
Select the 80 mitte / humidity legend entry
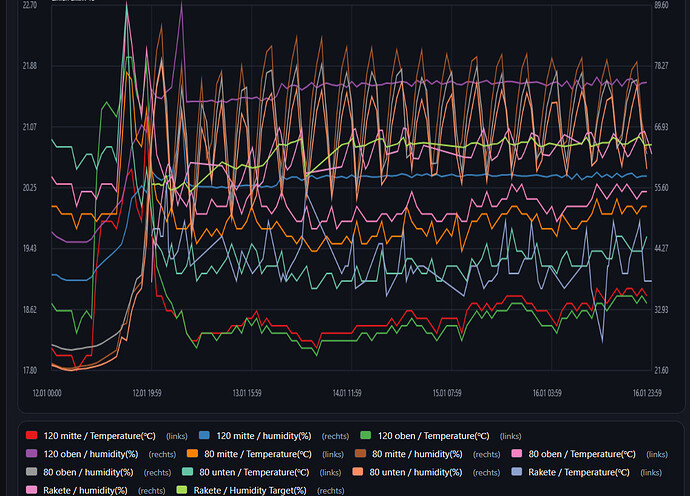423,453
